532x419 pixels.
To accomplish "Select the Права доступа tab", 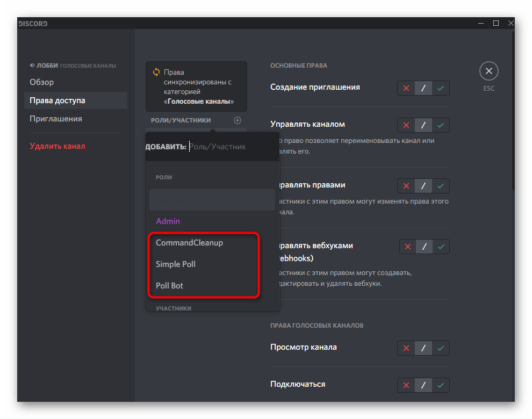I will [76, 100].
